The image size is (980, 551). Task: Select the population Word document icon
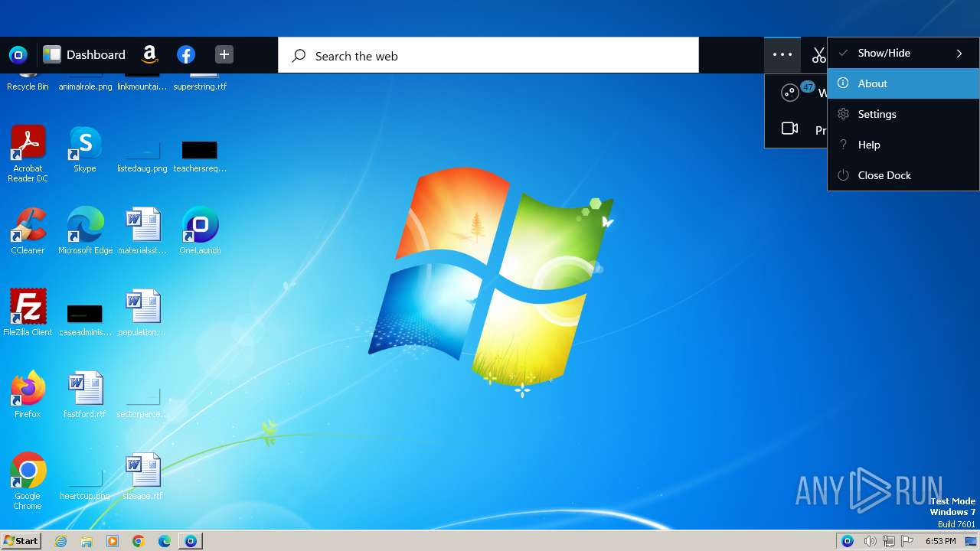(142, 312)
